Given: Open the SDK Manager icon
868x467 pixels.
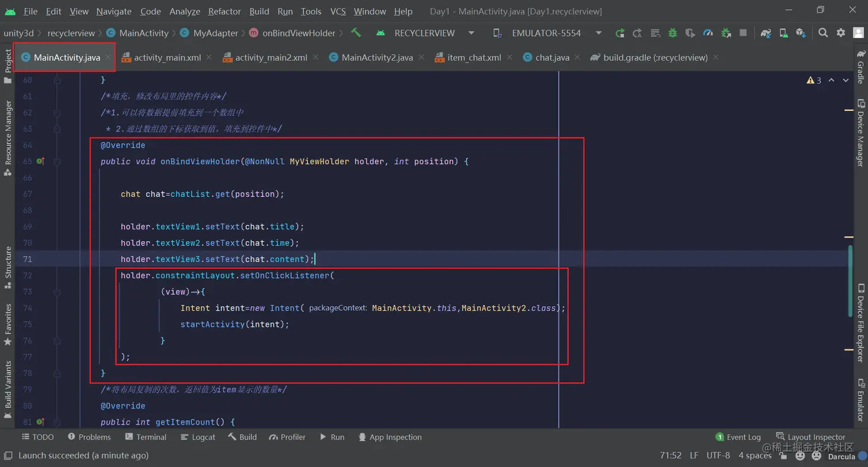Looking at the screenshot, I should [x=801, y=33].
